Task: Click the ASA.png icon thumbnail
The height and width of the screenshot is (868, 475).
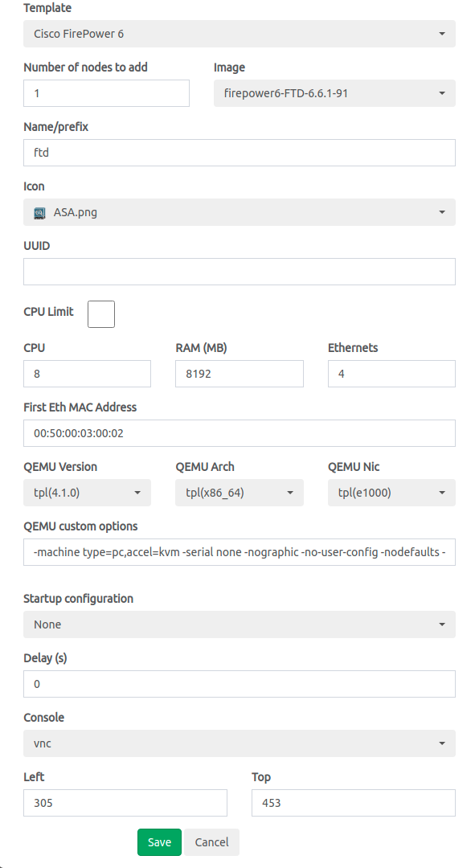Action: [39, 213]
